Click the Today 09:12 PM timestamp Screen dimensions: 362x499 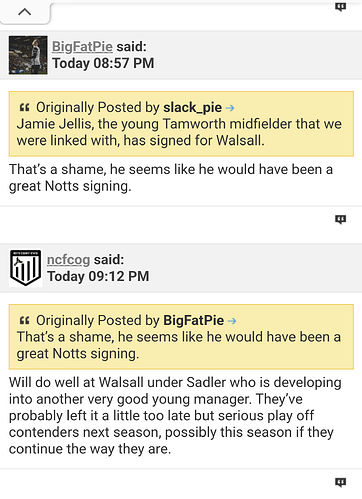click(98, 276)
